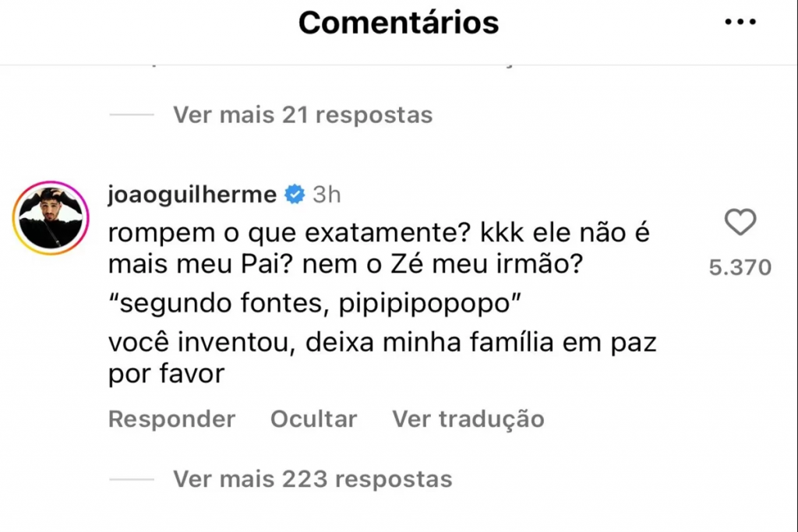Click the Comentários header title
Screen dimensions: 798x532
point(398,23)
